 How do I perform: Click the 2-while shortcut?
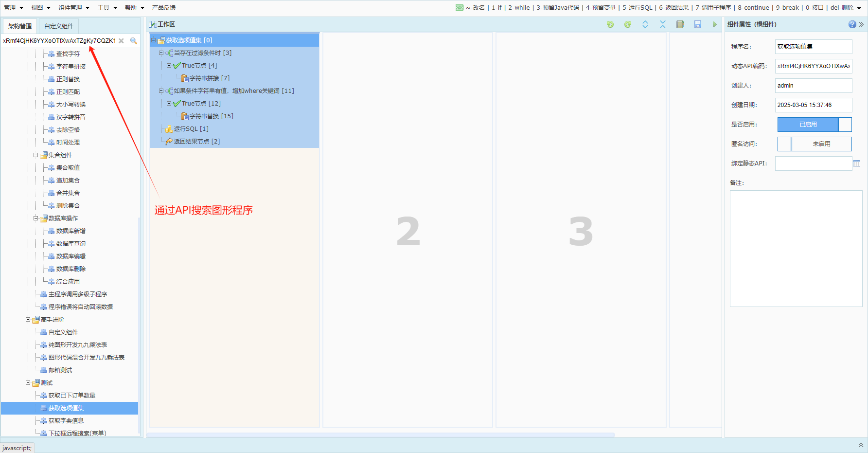[519, 7]
